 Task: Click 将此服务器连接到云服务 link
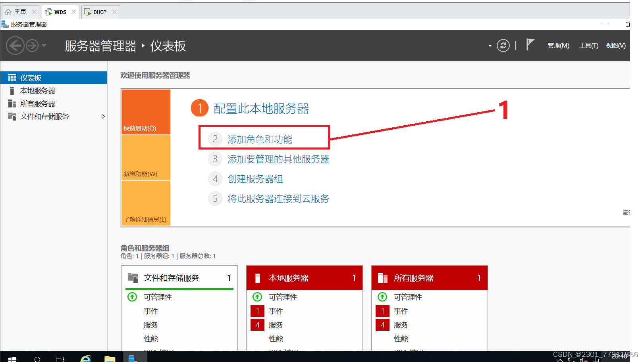tap(278, 199)
